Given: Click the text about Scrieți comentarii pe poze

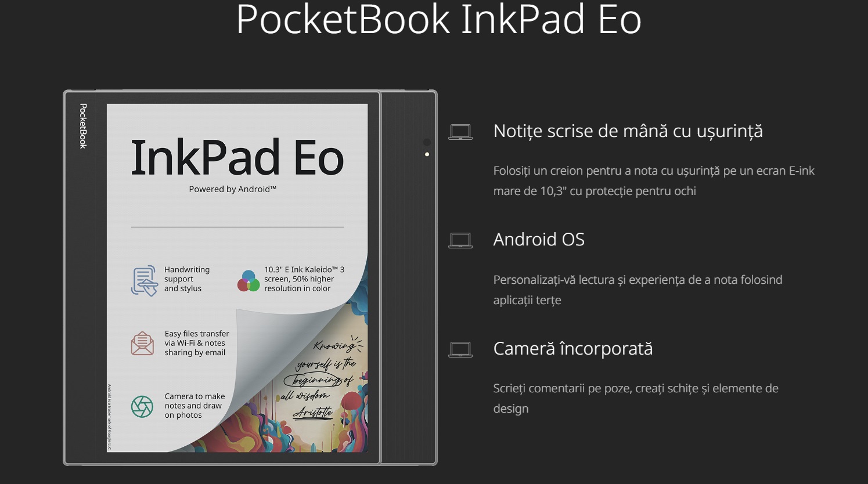Looking at the screenshot, I should [x=636, y=398].
